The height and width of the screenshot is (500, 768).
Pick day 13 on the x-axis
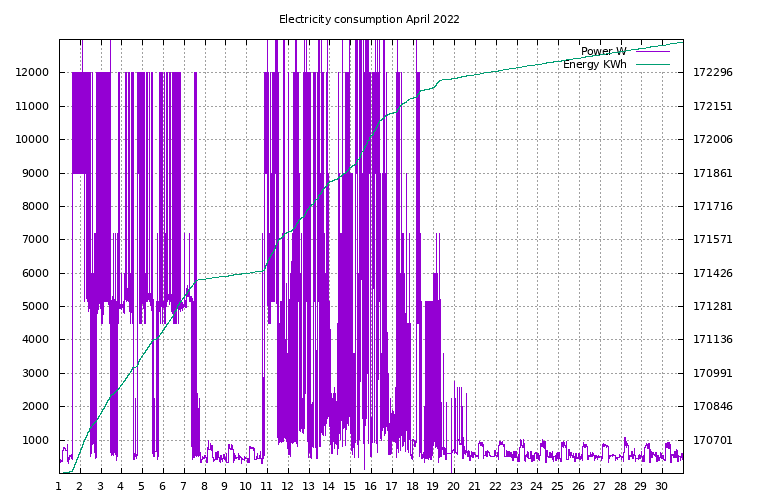[x=308, y=486]
